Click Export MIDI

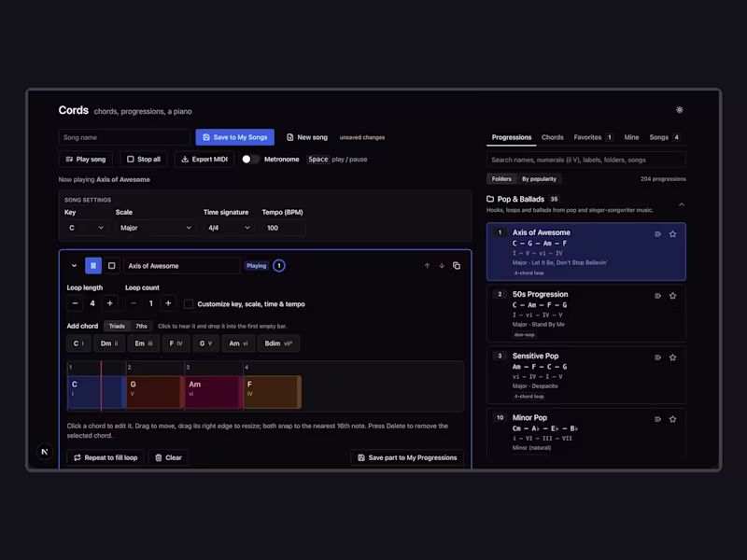pyautogui.click(x=204, y=159)
